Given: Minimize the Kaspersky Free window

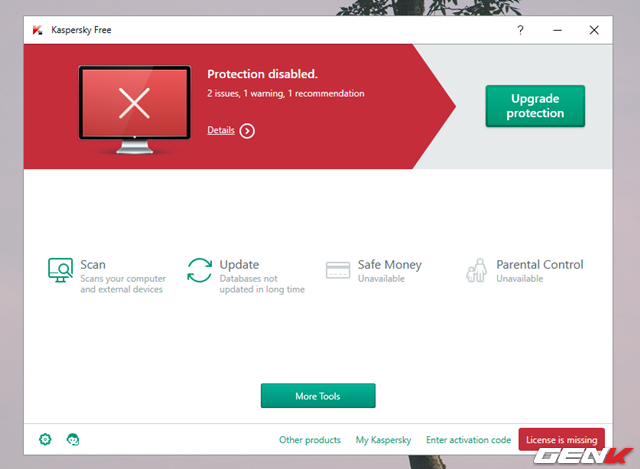Looking at the screenshot, I should pyautogui.click(x=557, y=30).
